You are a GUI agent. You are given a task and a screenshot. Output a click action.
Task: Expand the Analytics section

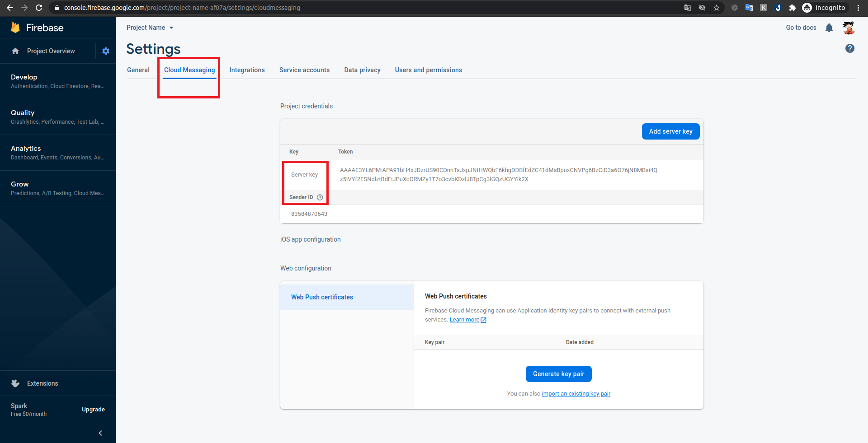pos(58,153)
